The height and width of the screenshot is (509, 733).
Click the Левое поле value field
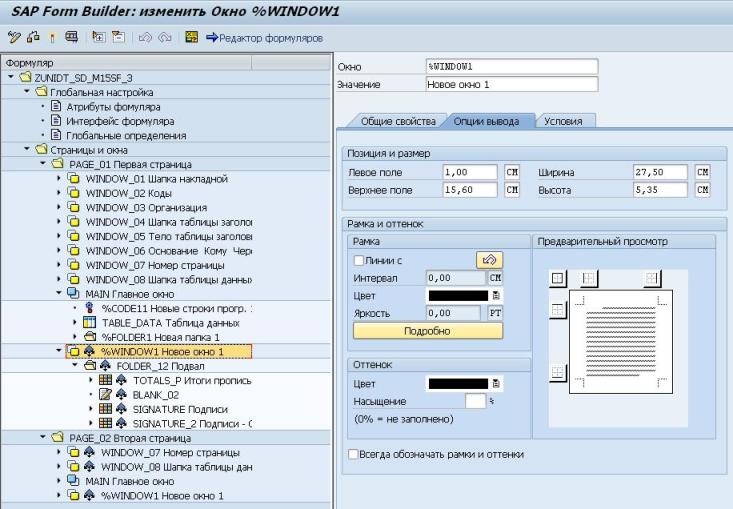[x=469, y=172]
